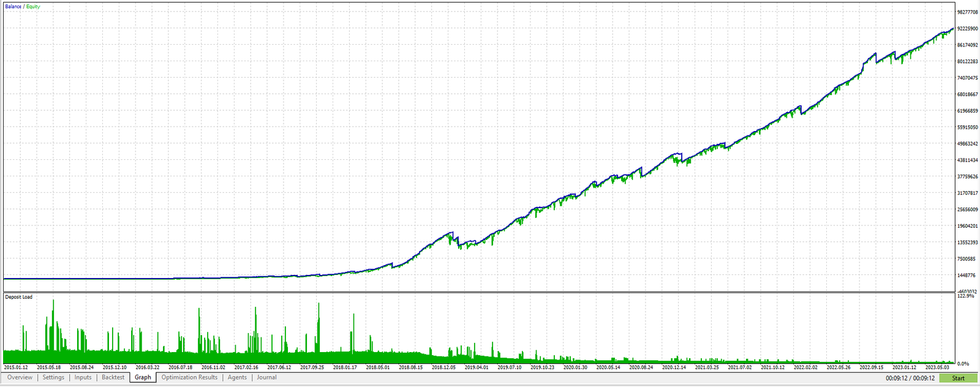Show the Agents tab
The height and width of the screenshot is (387, 980).
[x=237, y=377]
